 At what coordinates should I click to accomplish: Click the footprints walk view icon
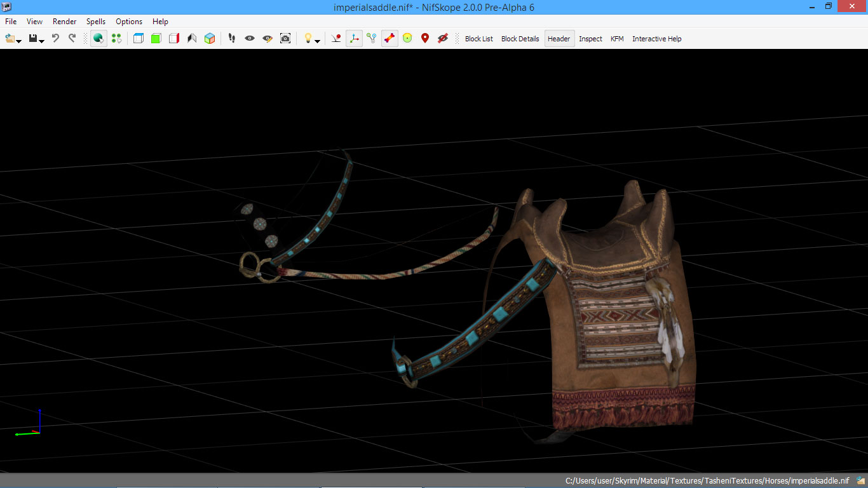(232, 39)
